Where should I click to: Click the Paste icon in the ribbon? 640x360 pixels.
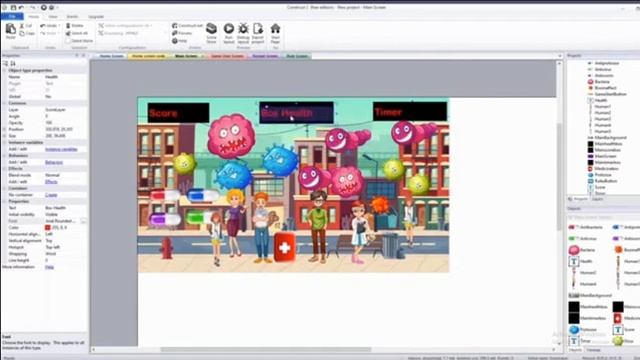11,31
